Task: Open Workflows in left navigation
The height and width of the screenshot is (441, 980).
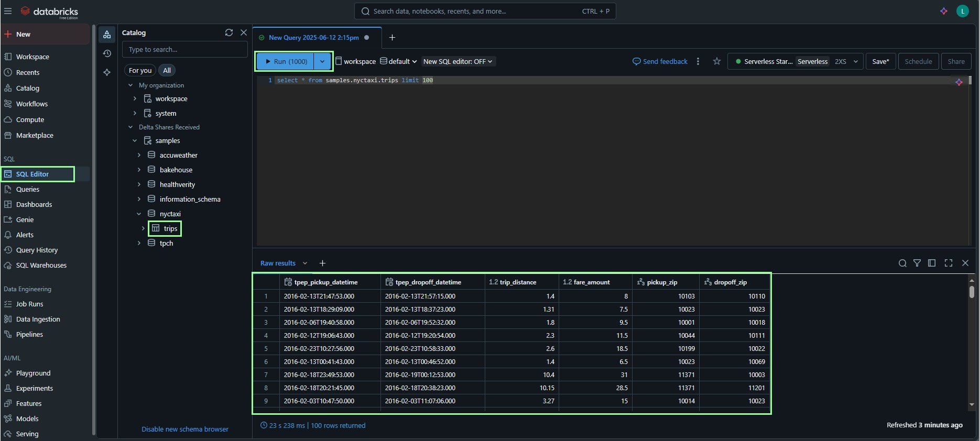Action: 32,104
